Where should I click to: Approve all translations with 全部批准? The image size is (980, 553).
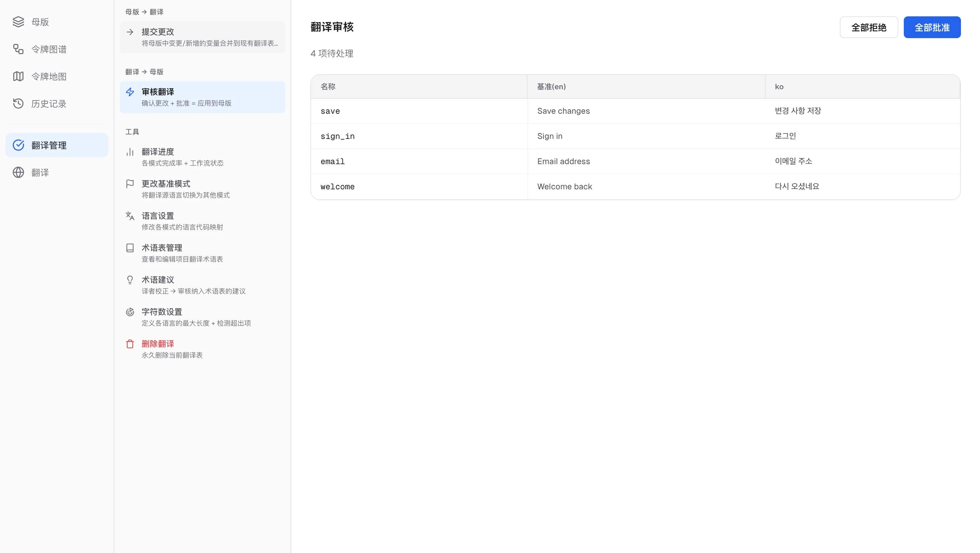click(932, 27)
